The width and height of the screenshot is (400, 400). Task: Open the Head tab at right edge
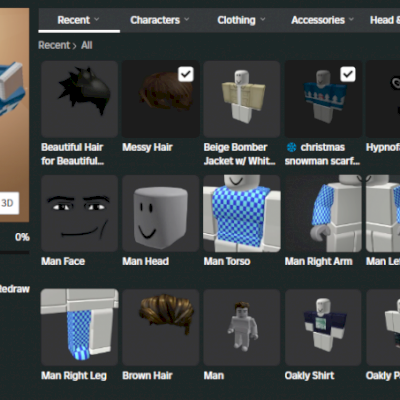coord(384,20)
